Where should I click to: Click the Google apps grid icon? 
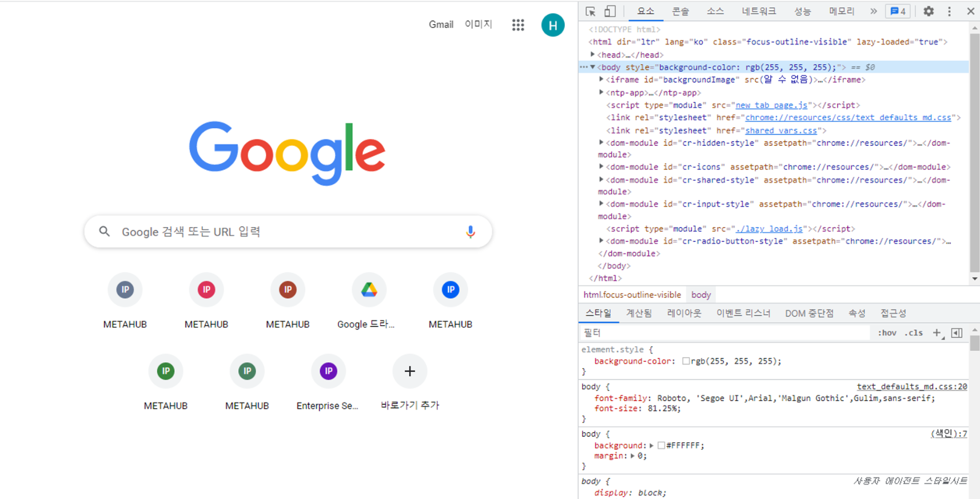[518, 25]
